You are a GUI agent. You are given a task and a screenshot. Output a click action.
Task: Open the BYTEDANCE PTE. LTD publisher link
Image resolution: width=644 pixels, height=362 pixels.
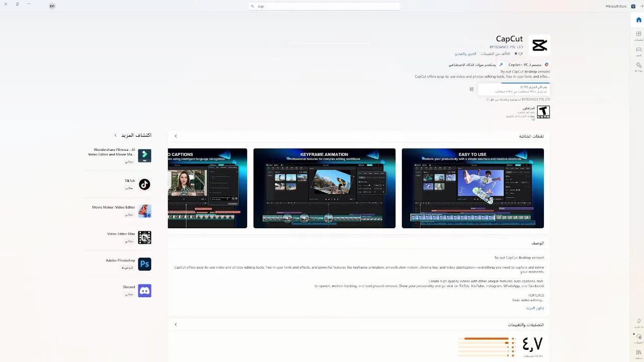506,47
